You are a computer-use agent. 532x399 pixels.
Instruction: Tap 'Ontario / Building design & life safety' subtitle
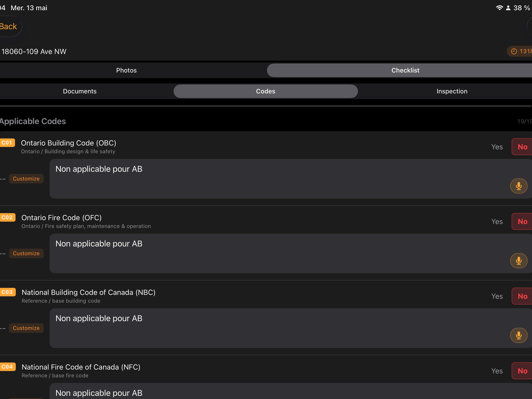coord(68,151)
